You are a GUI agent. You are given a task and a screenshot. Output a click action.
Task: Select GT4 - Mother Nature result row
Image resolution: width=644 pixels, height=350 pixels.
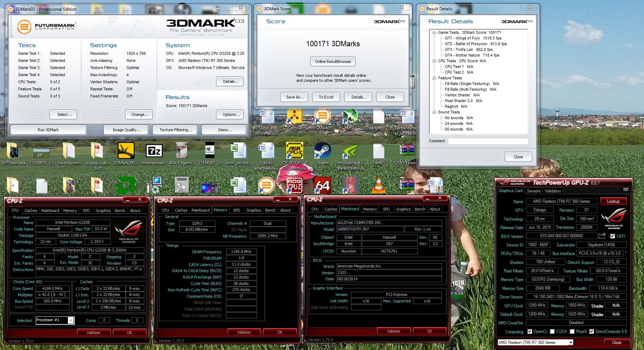pos(472,55)
